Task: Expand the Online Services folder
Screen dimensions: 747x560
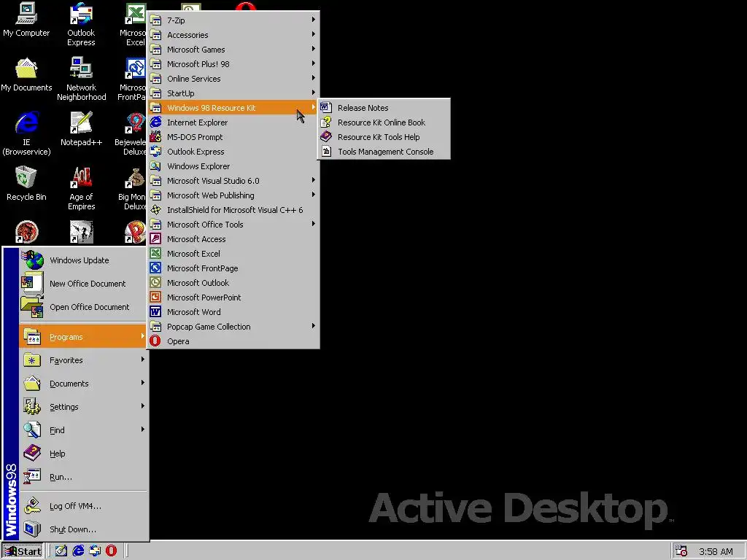Action: pos(233,79)
